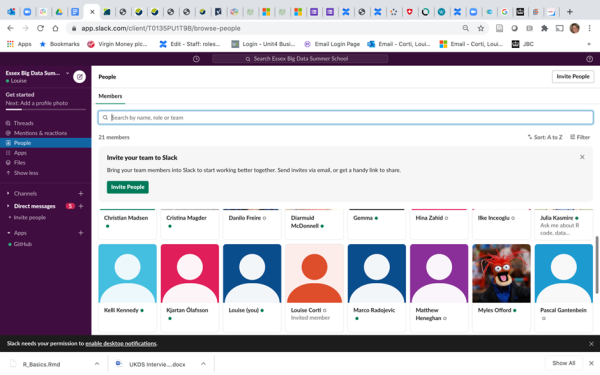
Task: Open a new browser tab
Action: [569, 12]
